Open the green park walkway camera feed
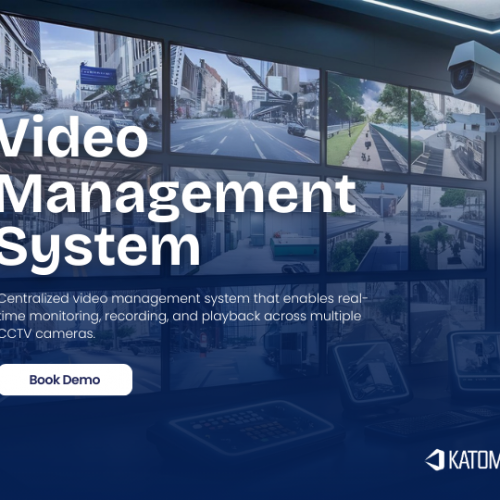The image size is (500, 500). click(367, 122)
